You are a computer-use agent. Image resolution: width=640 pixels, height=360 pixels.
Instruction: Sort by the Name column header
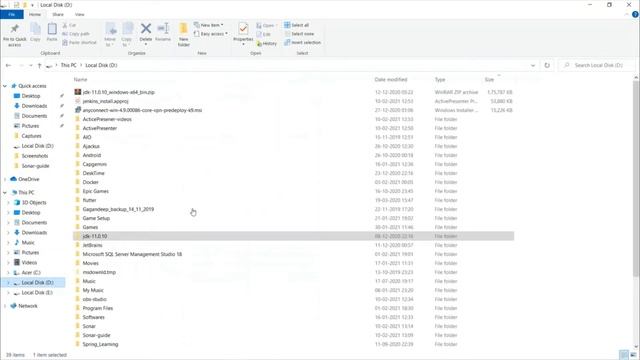(80, 80)
